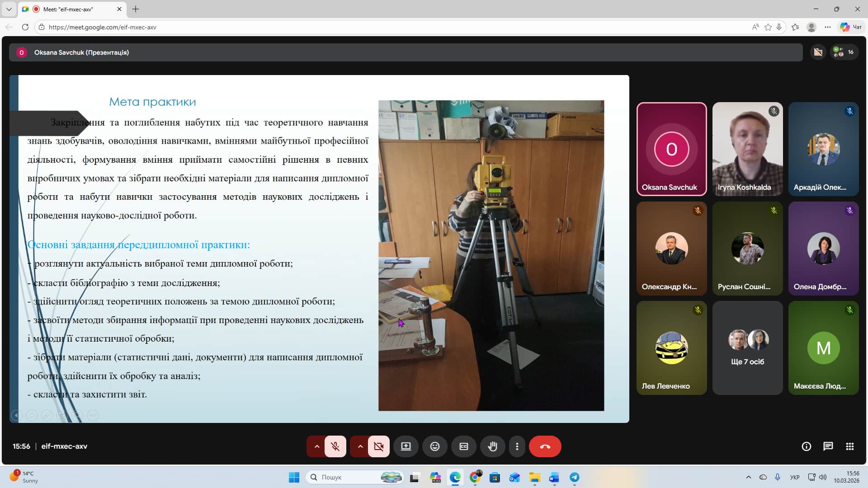Expand audio settings arrow beside microphone
Image resolution: width=868 pixels, height=488 pixels.
[x=316, y=446]
